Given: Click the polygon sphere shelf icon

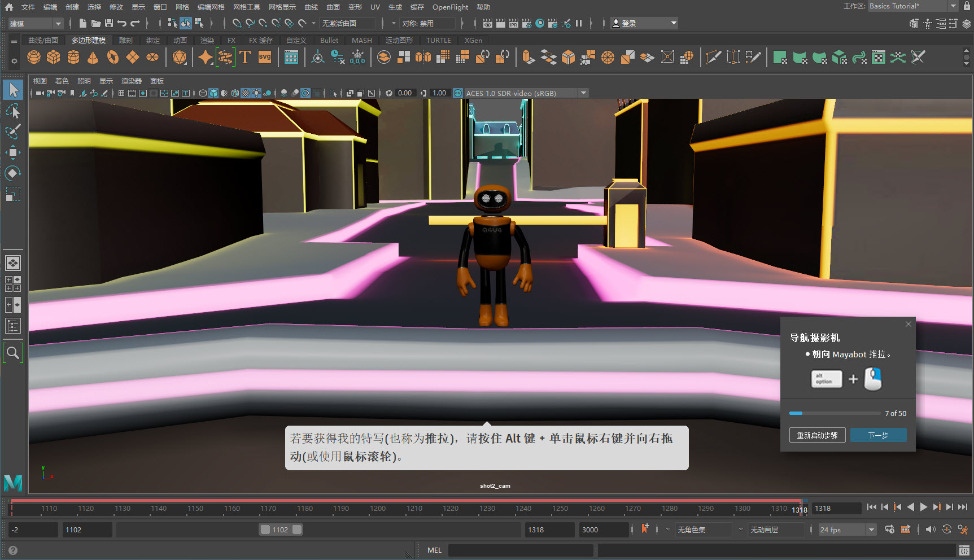Looking at the screenshot, I should coord(34,57).
